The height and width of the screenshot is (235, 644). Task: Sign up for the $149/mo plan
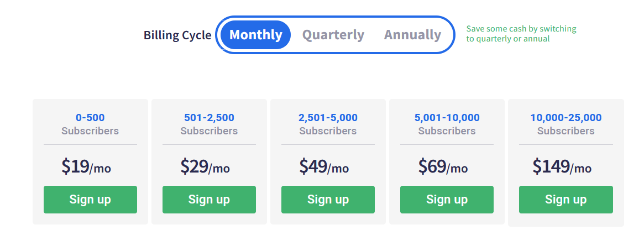(566, 200)
